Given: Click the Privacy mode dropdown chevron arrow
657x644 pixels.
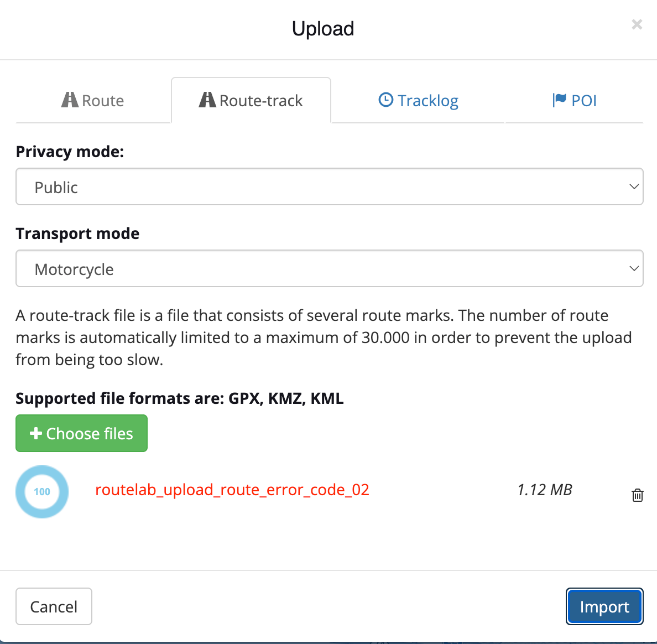Looking at the screenshot, I should pos(634,187).
